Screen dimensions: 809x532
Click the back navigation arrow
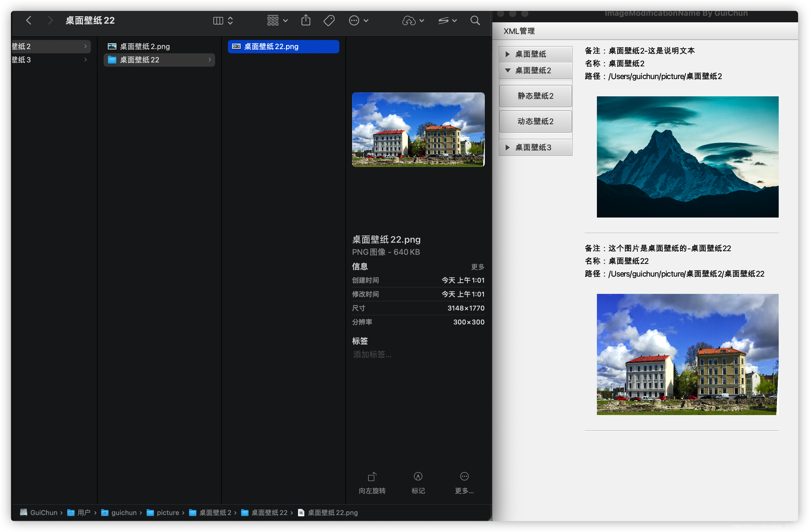[x=29, y=20]
